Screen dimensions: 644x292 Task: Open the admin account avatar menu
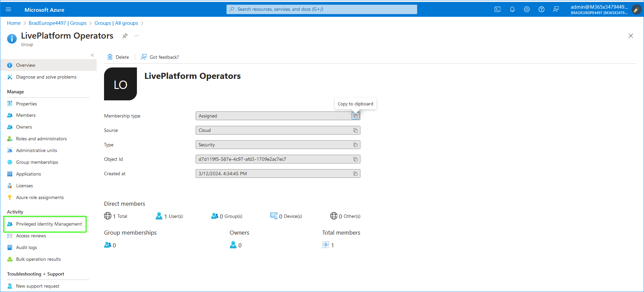pyautogui.click(x=636, y=9)
